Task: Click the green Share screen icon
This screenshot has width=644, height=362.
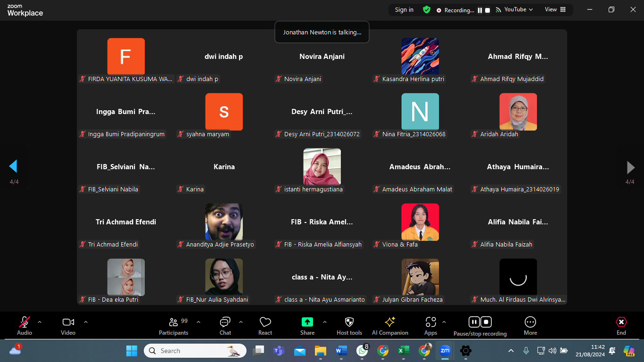Action: [x=307, y=322]
